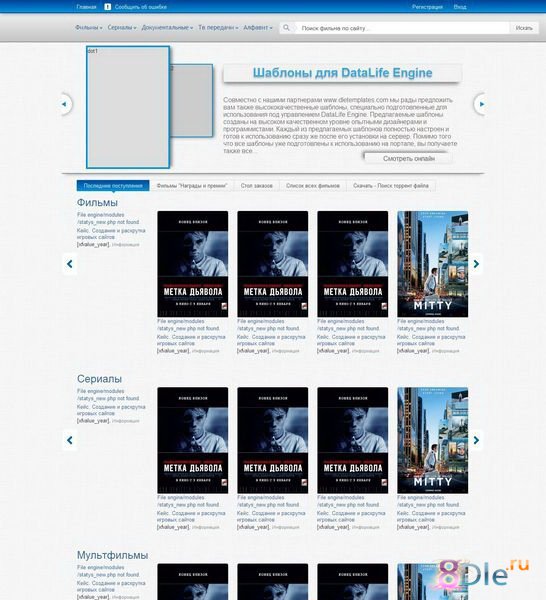
Task: Select the dot1 slider thumbnail
Action: pyautogui.click(x=128, y=107)
